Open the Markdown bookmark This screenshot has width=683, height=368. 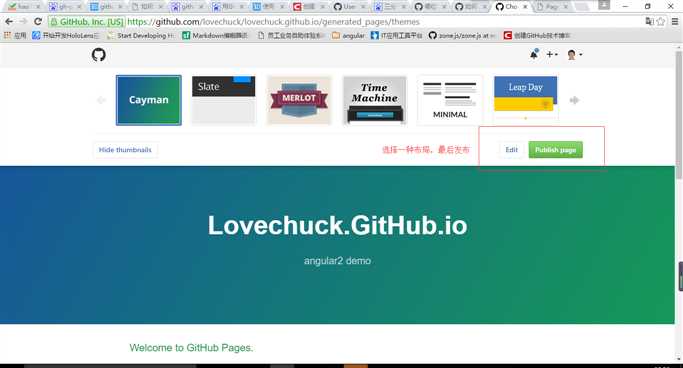tap(215, 36)
